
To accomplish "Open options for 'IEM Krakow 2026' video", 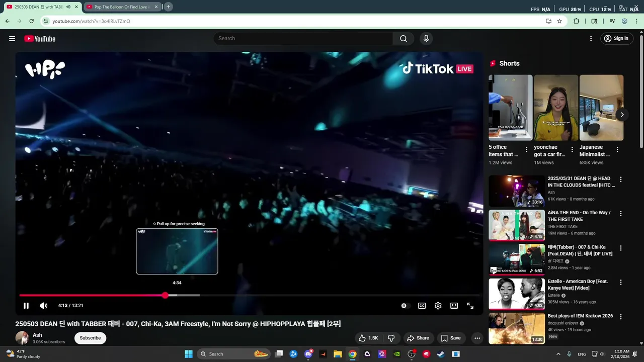I will tap(621, 317).
